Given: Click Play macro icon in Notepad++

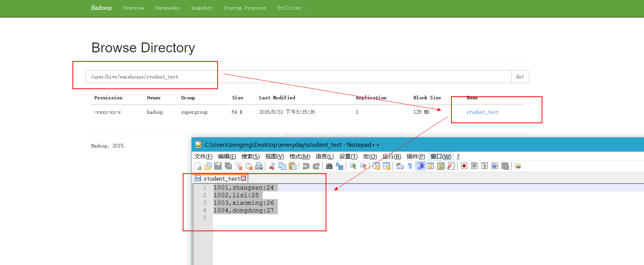Looking at the screenshot, I should click(x=484, y=166).
